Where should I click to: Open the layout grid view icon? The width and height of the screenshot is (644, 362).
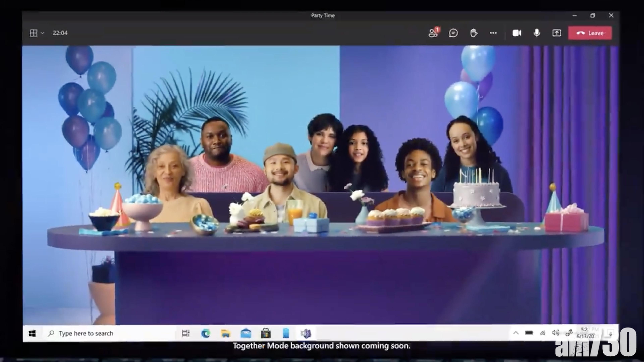[34, 33]
